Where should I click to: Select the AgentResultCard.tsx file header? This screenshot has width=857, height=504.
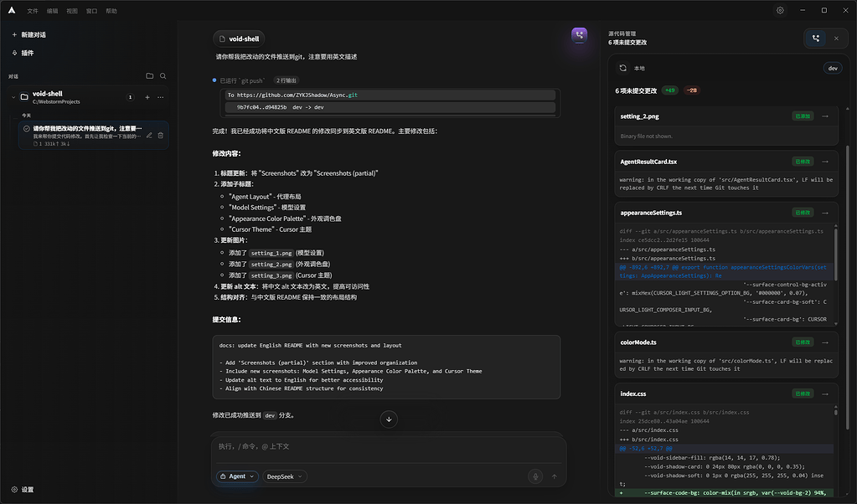[726, 162]
